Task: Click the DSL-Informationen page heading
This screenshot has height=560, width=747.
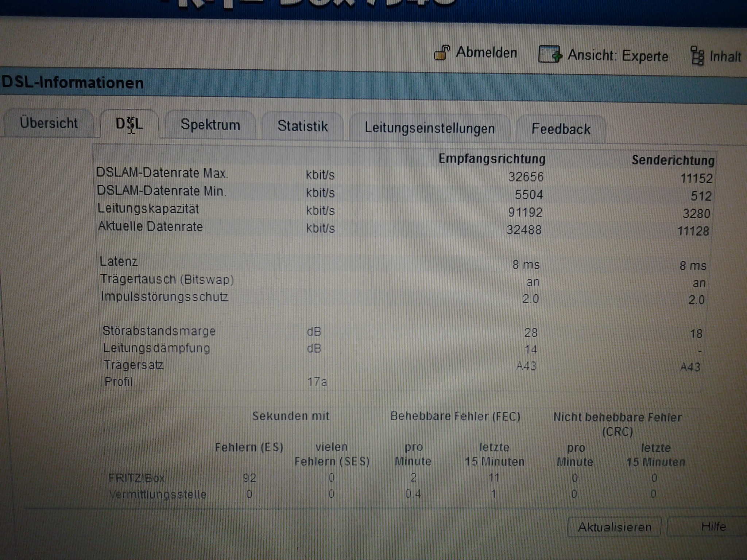Action: click(73, 83)
